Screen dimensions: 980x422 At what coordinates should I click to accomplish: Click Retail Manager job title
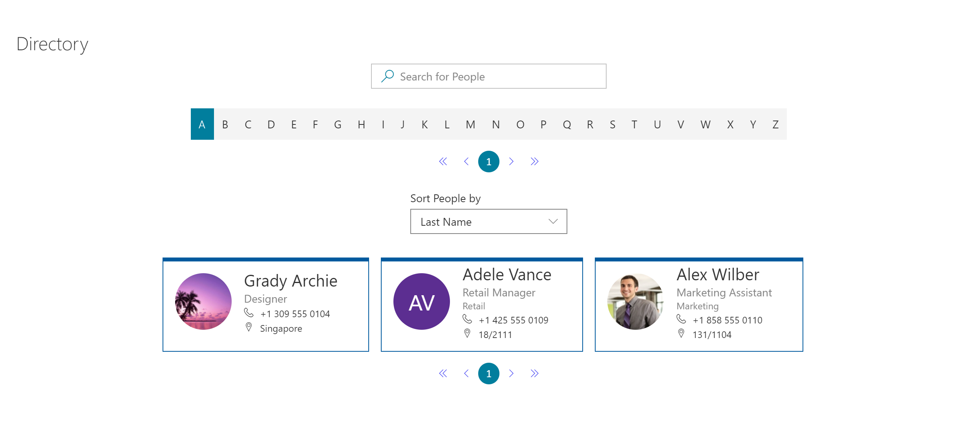pyautogui.click(x=499, y=293)
